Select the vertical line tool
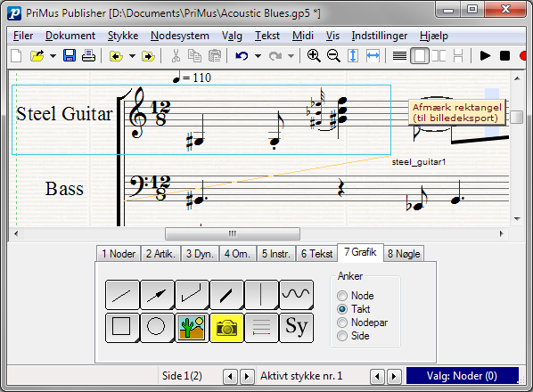This screenshot has height=392, width=533. [x=261, y=295]
